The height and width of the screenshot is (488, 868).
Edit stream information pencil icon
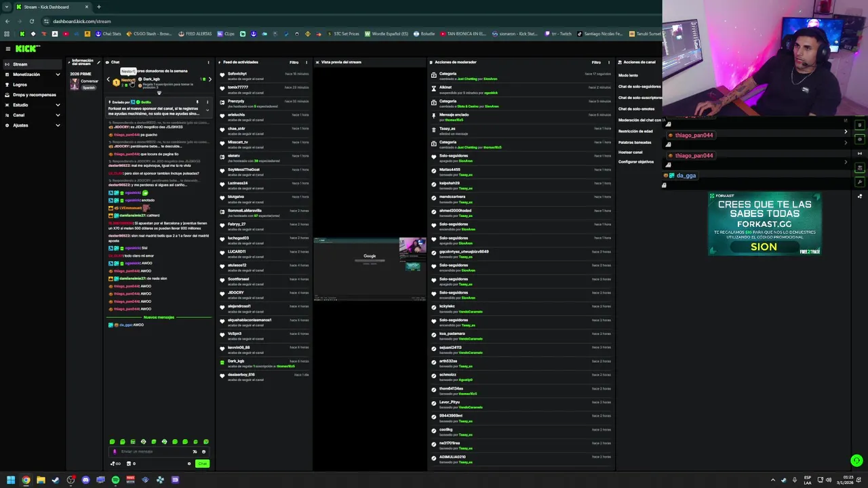pyautogui.click(x=98, y=62)
